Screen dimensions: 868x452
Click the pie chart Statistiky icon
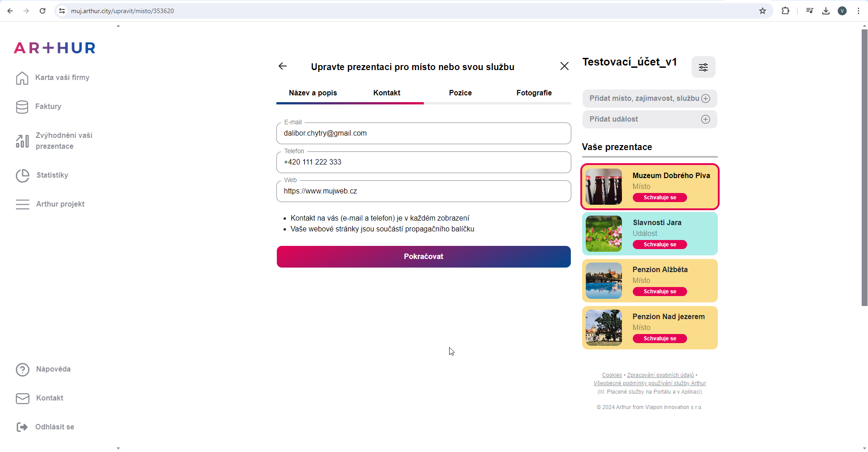click(x=22, y=175)
